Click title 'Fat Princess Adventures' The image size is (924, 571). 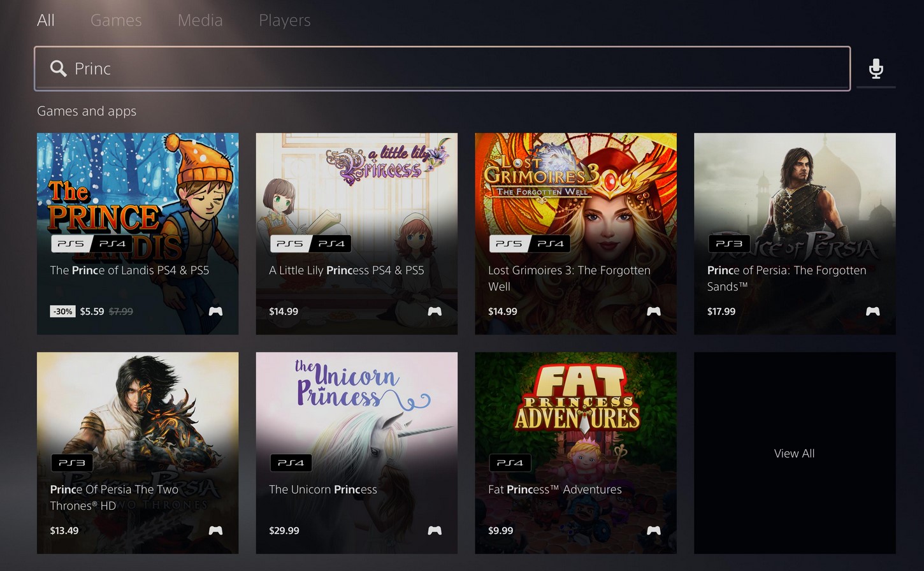pos(555,489)
